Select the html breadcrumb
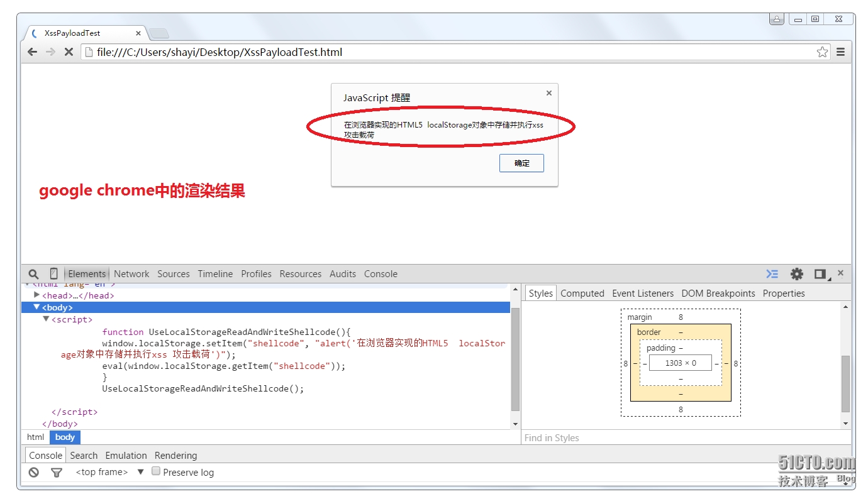 pos(36,437)
